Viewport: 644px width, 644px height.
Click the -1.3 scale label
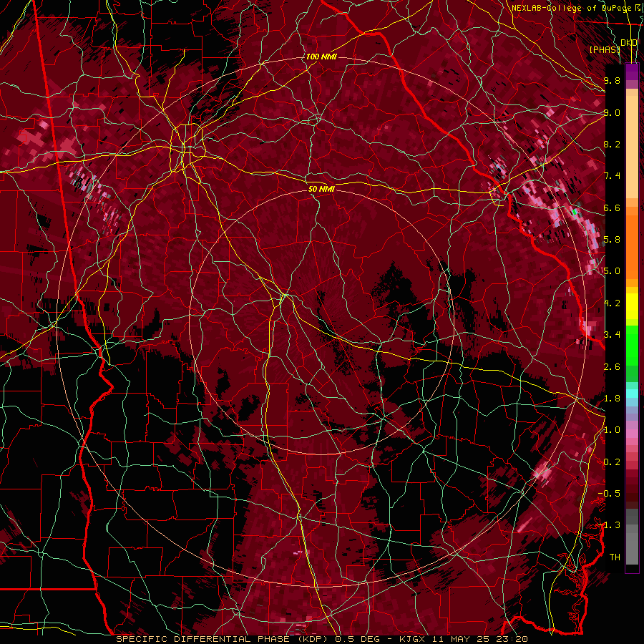click(x=609, y=525)
